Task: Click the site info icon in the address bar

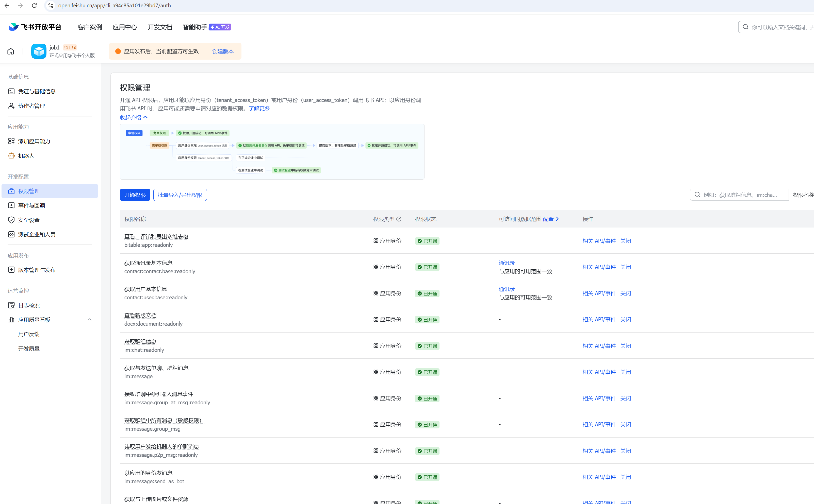Action: pyautogui.click(x=51, y=6)
